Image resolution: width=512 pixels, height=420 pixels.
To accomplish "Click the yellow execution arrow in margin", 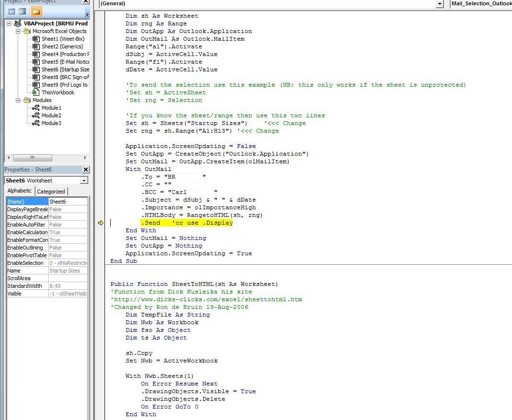I will coord(101,223).
